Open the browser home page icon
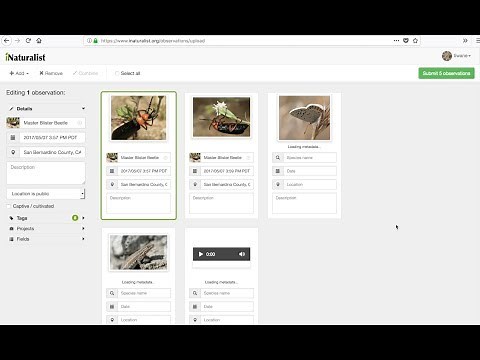480x360 pixels. (39, 41)
